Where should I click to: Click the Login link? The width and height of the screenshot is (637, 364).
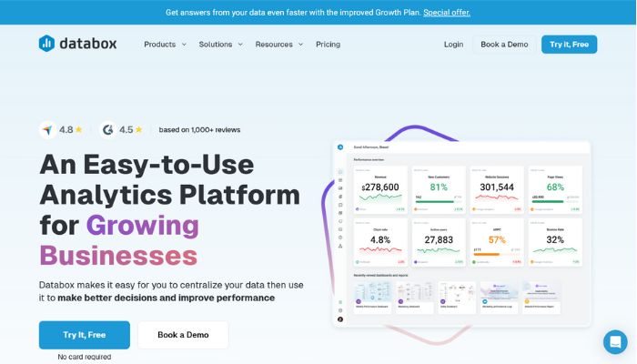tap(453, 45)
